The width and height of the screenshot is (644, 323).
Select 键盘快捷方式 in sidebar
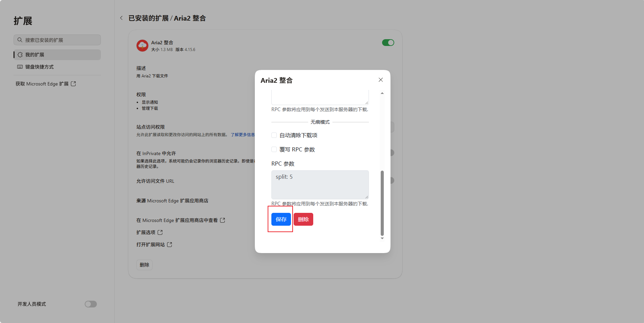tap(57, 67)
